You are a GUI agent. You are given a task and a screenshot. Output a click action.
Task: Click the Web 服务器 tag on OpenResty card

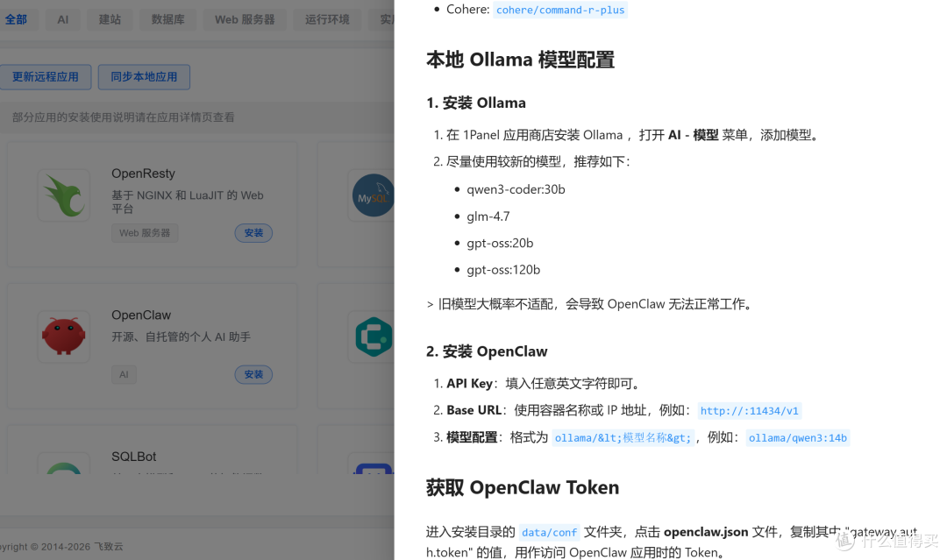145,233
